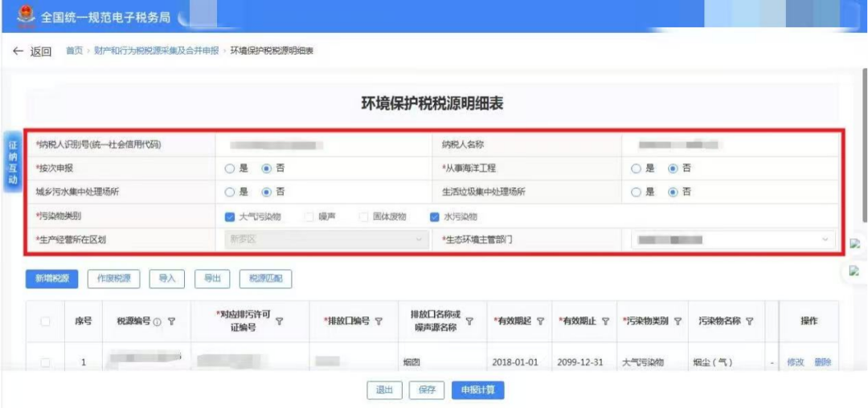Select 是 for 按次申报
This screenshot has height=408, width=868.
pyautogui.click(x=231, y=169)
